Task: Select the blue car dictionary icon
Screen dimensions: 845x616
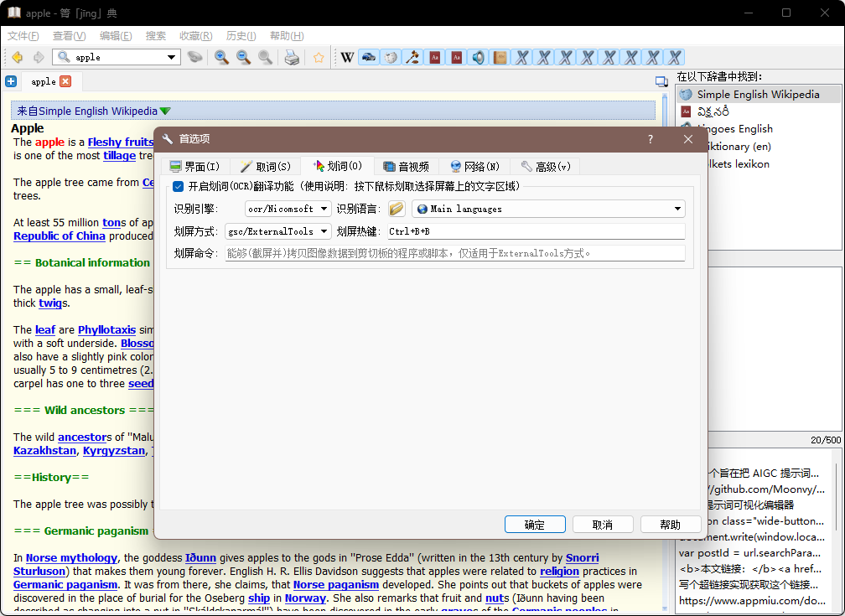Action: [x=369, y=57]
